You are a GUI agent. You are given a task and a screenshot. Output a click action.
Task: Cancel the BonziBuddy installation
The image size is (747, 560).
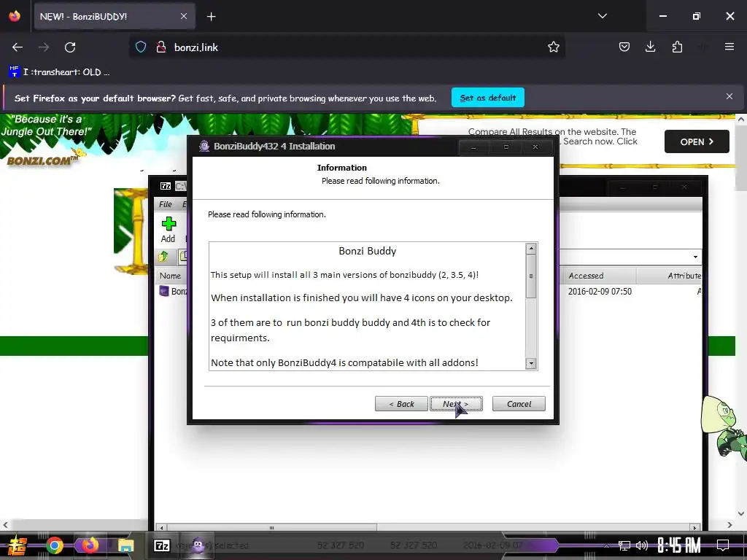[x=519, y=404]
